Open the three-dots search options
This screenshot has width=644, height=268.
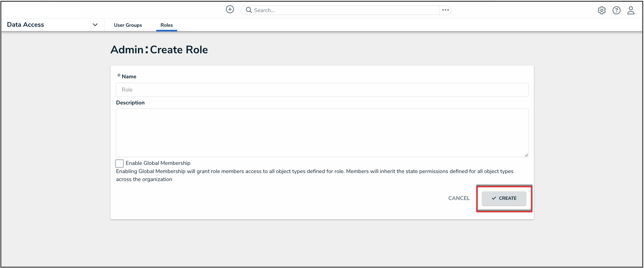tap(445, 10)
